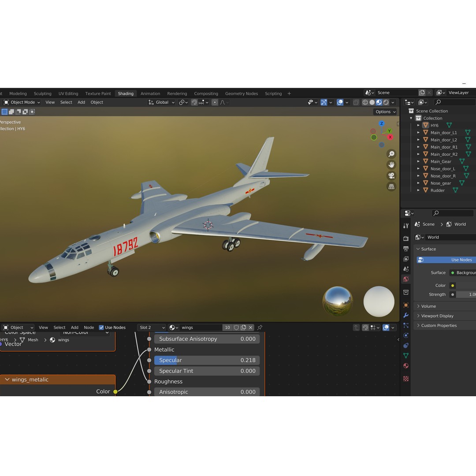Select wireframe viewport shading mode
This screenshot has height=476, width=476.
point(365,102)
